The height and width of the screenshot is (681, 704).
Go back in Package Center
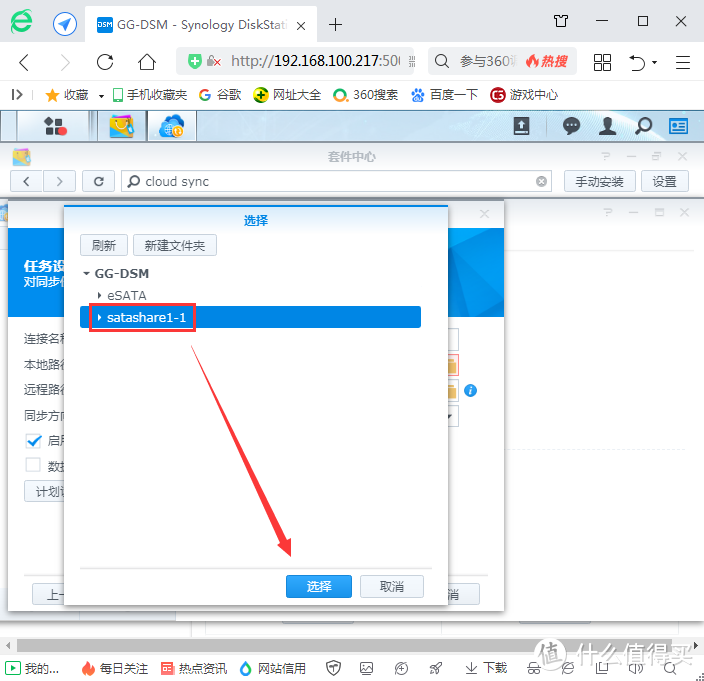click(x=26, y=181)
